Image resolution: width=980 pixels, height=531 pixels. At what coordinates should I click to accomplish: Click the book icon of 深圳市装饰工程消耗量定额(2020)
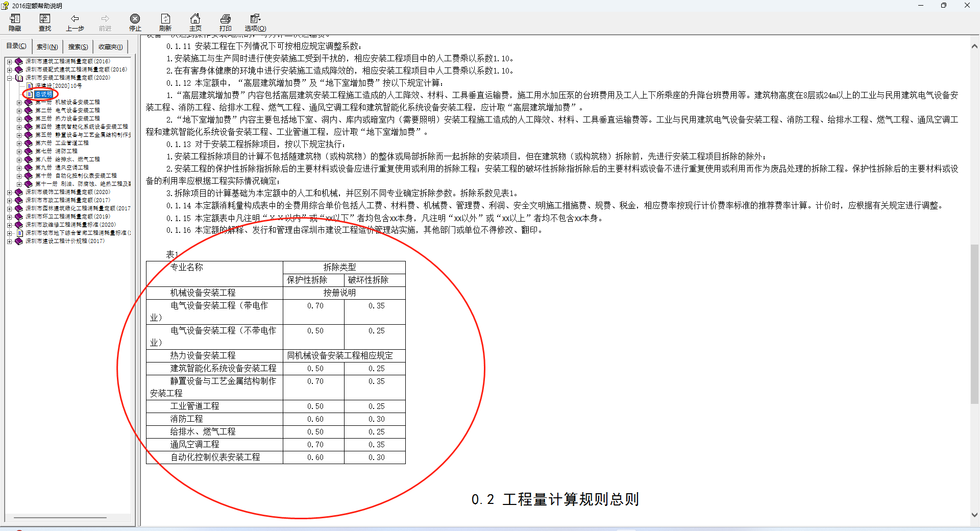pos(19,192)
